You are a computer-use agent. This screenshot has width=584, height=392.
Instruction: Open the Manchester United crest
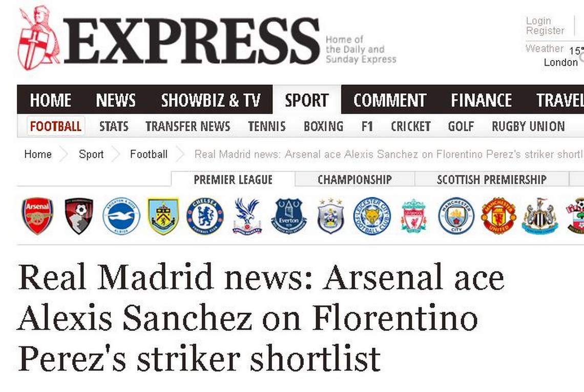(x=499, y=216)
